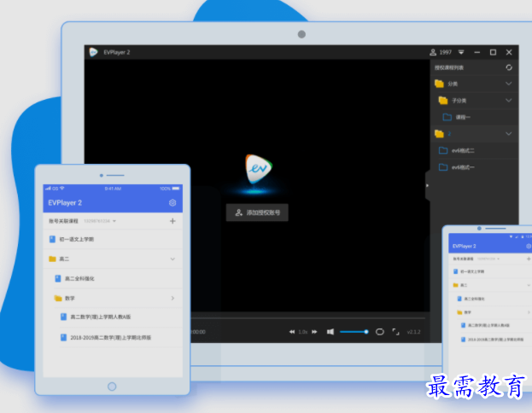
Task: Click the phone 高二 folder icon
Action: (x=456, y=285)
